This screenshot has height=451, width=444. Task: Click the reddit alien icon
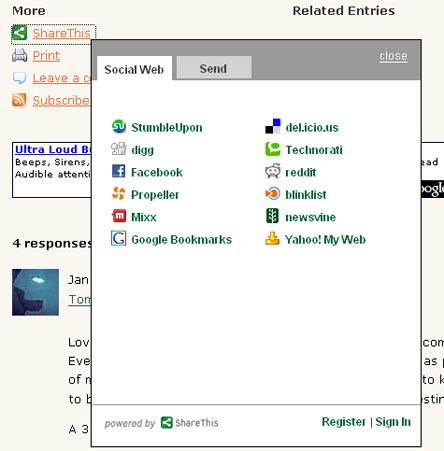(x=273, y=171)
